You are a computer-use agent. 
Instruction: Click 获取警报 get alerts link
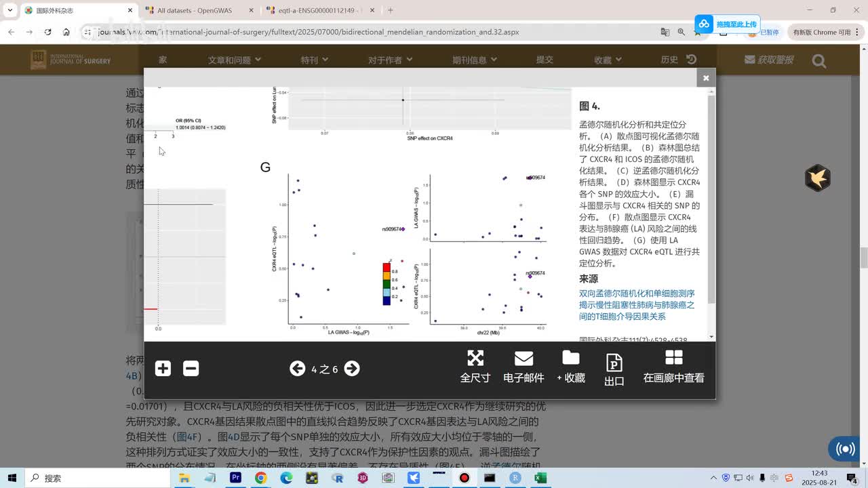coord(769,60)
